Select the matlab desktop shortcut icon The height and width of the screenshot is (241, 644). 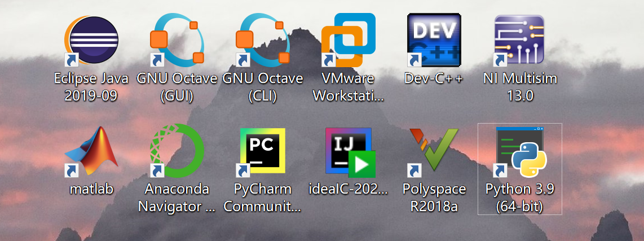[x=91, y=151]
